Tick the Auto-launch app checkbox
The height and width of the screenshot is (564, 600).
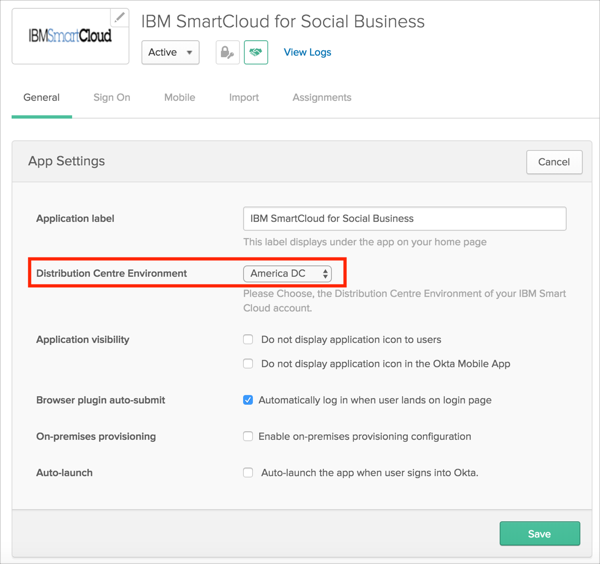coord(248,472)
